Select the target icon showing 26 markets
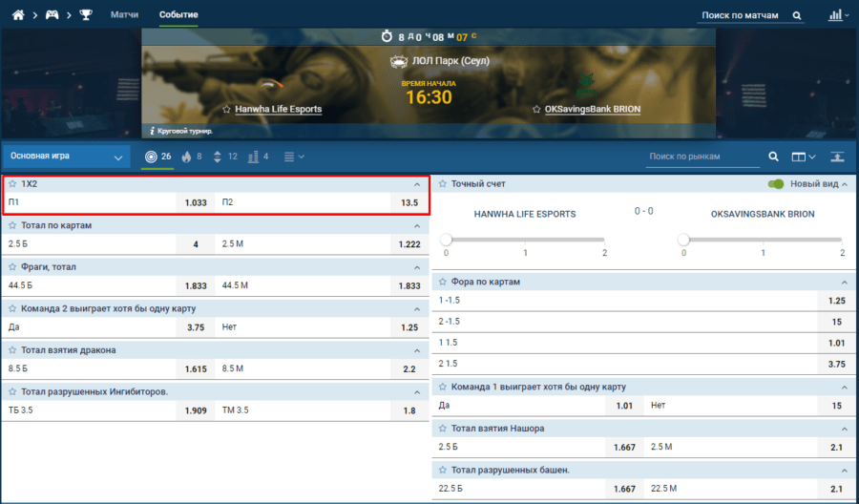Image resolution: width=859 pixels, height=504 pixels. tap(151, 157)
